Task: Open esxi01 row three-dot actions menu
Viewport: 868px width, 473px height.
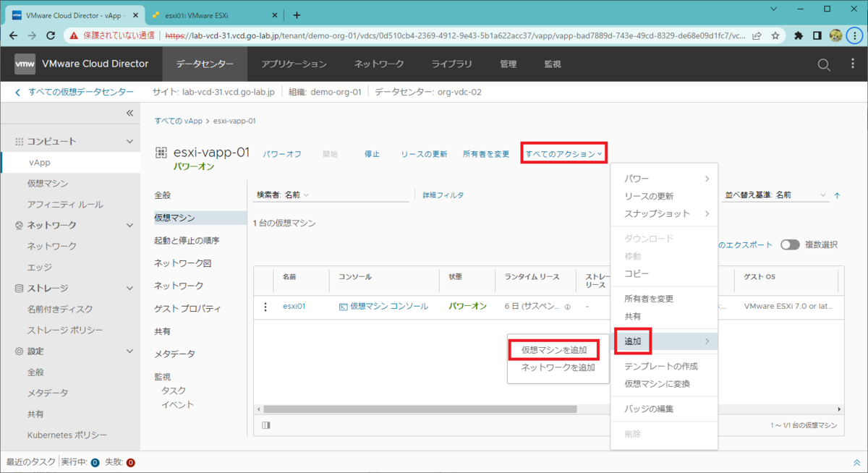Action: [x=265, y=307]
